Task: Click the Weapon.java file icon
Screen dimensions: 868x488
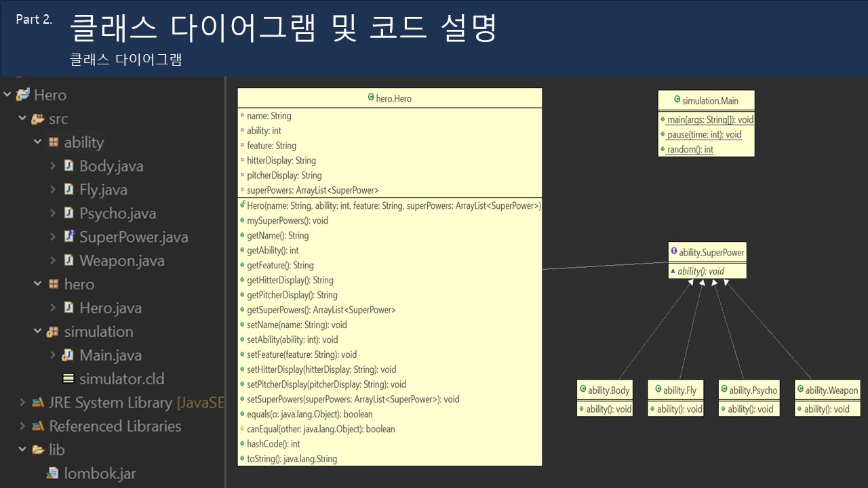Action: [x=68, y=260]
